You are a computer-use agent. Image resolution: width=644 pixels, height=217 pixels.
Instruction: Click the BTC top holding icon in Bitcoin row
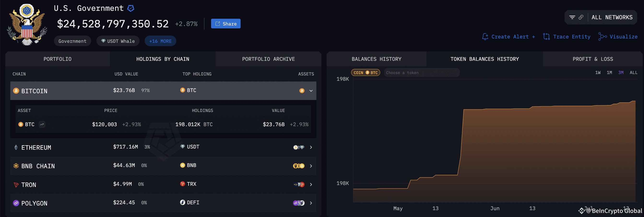tap(183, 90)
